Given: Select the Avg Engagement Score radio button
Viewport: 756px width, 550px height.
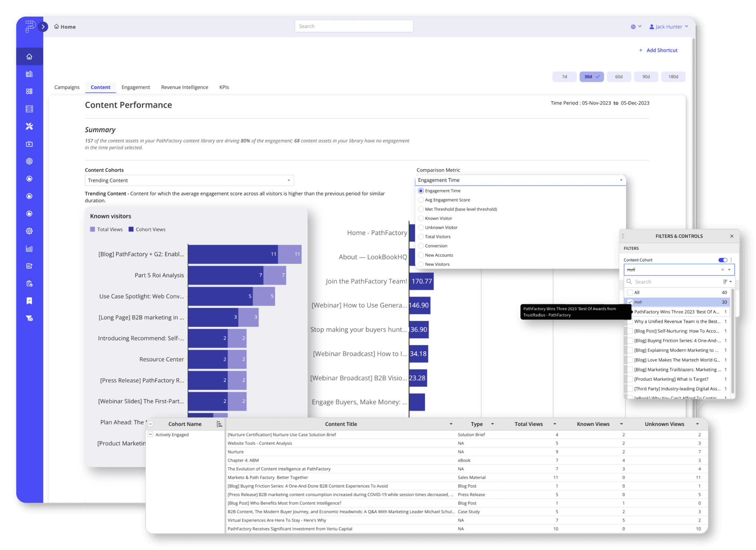Looking at the screenshot, I should [421, 199].
